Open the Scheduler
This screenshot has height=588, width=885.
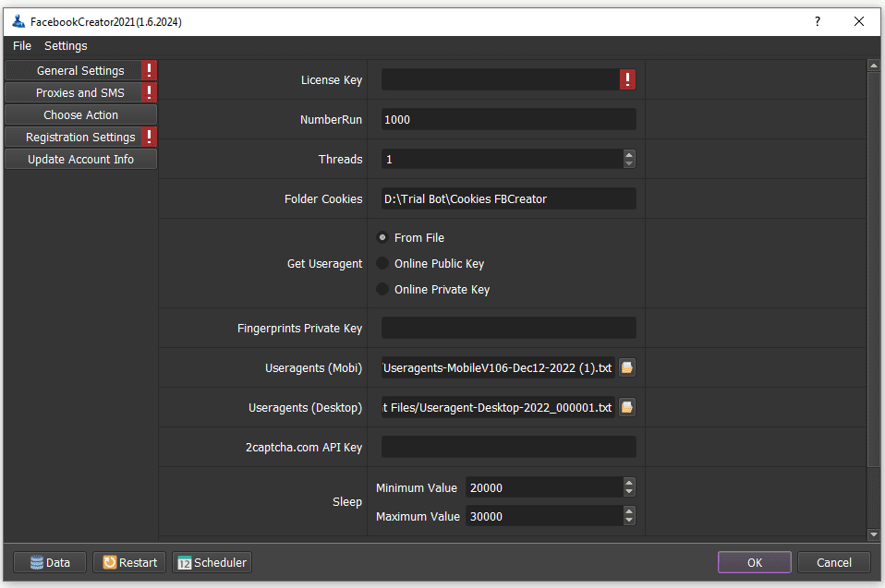pyautogui.click(x=212, y=562)
